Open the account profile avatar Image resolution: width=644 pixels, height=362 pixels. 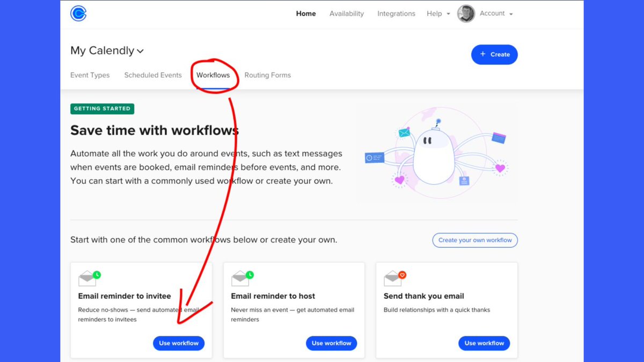(x=466, y=14)
